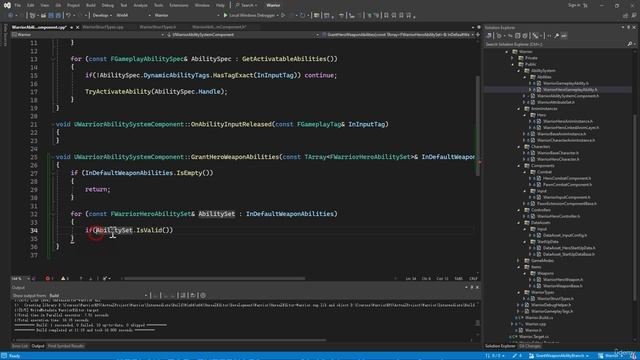Image resolution: width=640 pixels, height=360 pixels.
Task: Open the Warrior project scope dropdown
Action: pyautogui.click(x=88, y=35)
